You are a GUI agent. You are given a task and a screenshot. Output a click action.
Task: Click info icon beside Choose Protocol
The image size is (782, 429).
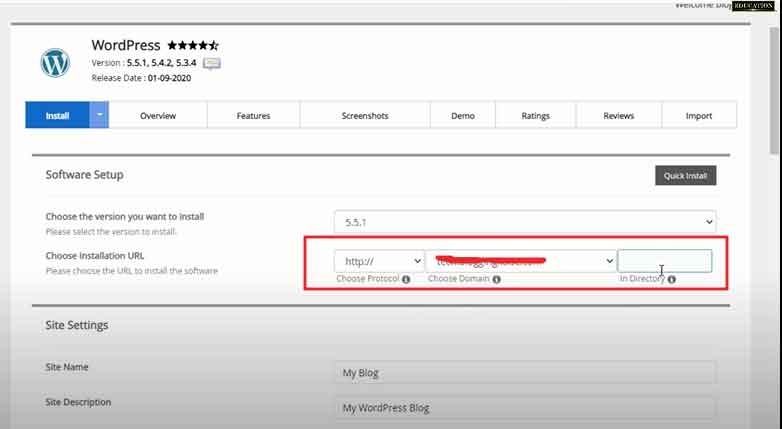[406, 280]
